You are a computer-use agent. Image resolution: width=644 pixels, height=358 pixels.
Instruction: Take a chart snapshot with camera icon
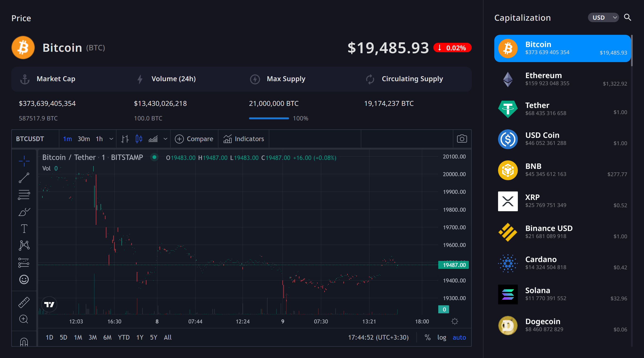click(462, 139)
